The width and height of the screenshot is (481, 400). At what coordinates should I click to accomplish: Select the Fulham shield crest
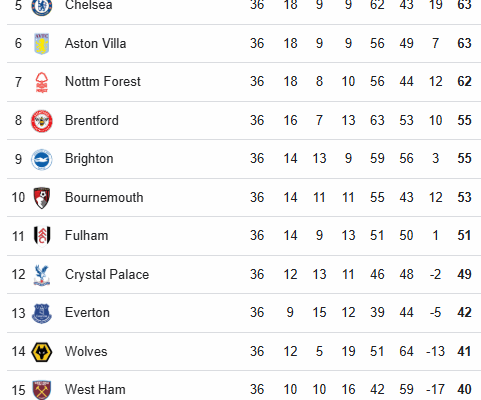pos(42,236)
